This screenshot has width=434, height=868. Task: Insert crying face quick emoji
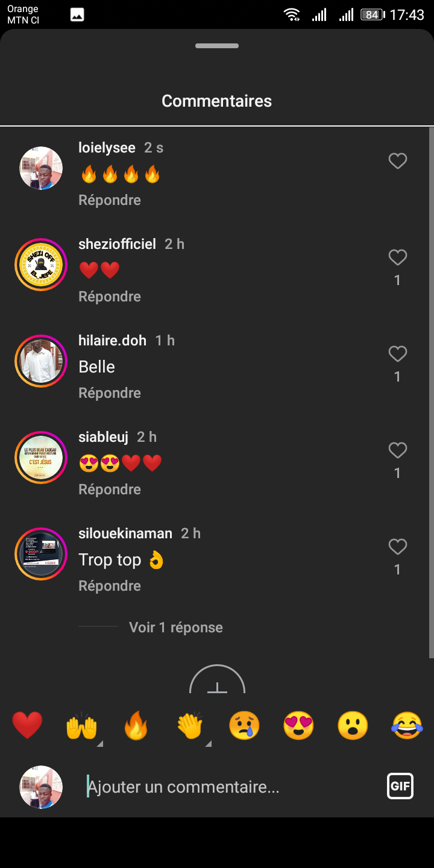click(x=244, y=725)
